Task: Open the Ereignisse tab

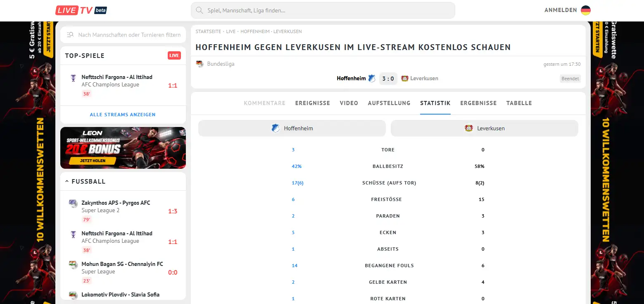Action: point(313,103)
